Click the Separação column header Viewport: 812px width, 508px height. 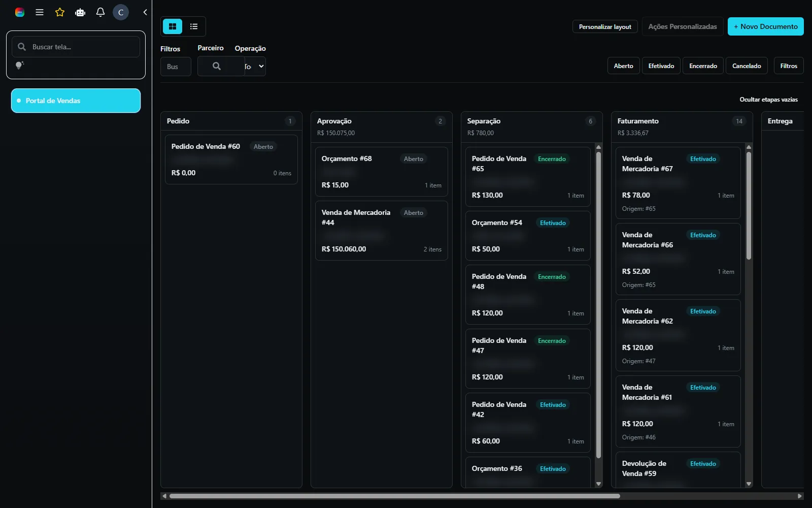532,127
